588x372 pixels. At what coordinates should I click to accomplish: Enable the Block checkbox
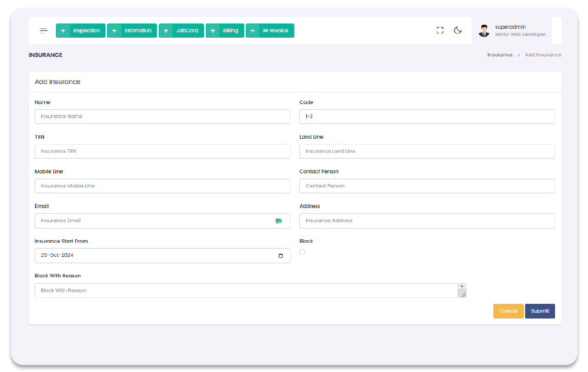pos(302,252)
